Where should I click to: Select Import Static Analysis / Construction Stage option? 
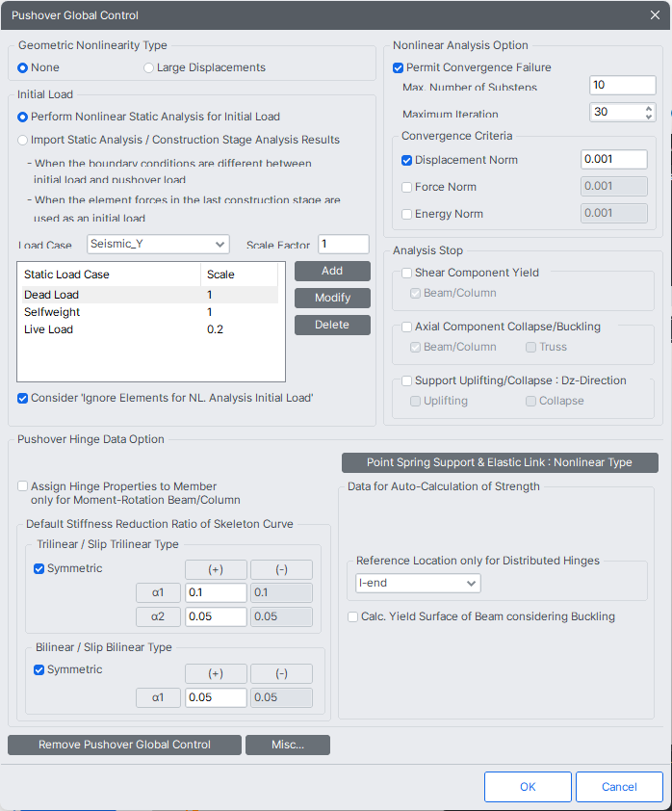[x=21, y=141]
